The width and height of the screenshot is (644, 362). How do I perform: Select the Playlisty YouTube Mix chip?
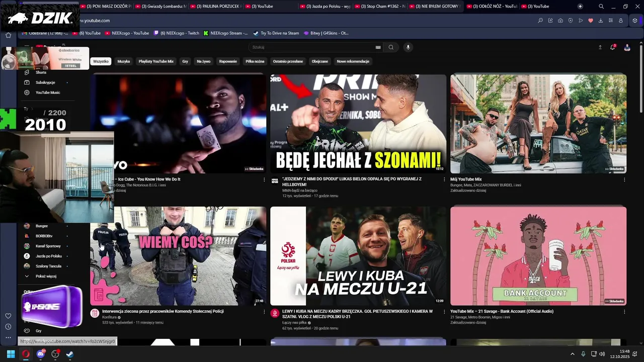click(x=156, y=61)
